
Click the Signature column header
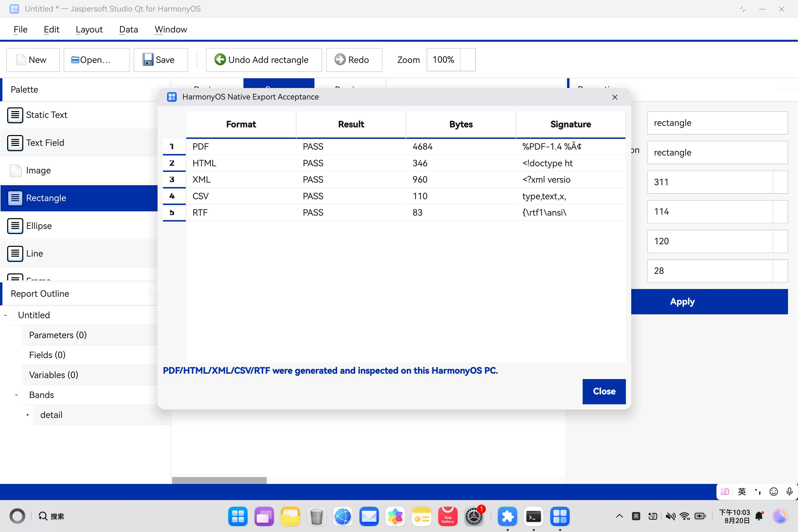[571, 125]
